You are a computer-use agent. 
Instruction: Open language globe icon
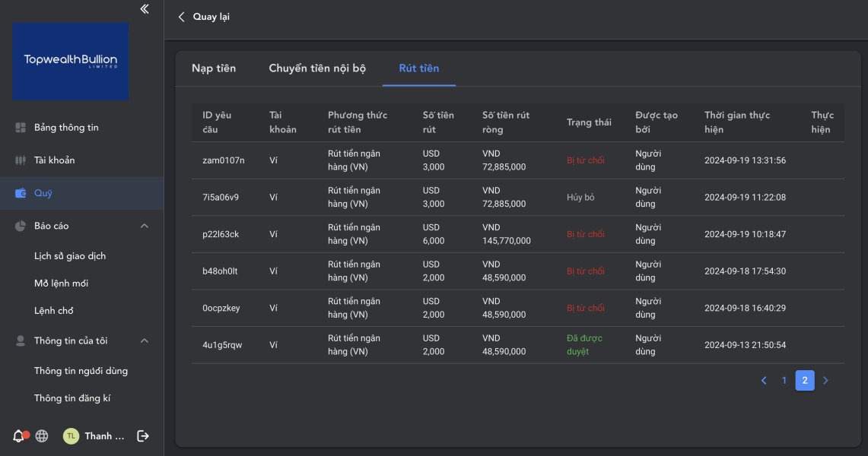click(42, 436)
